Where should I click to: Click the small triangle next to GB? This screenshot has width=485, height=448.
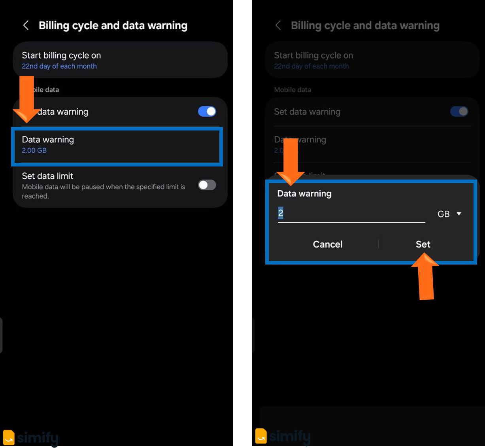click(x=459, y=214)
